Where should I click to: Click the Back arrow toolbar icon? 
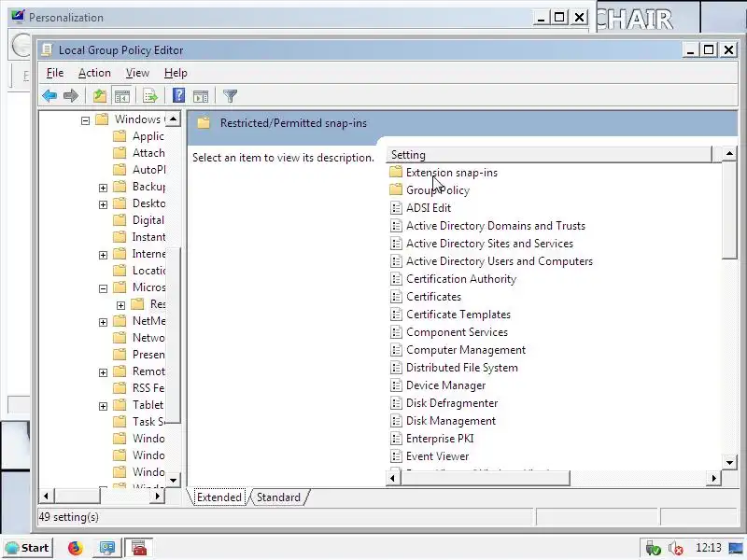point(49,96)
